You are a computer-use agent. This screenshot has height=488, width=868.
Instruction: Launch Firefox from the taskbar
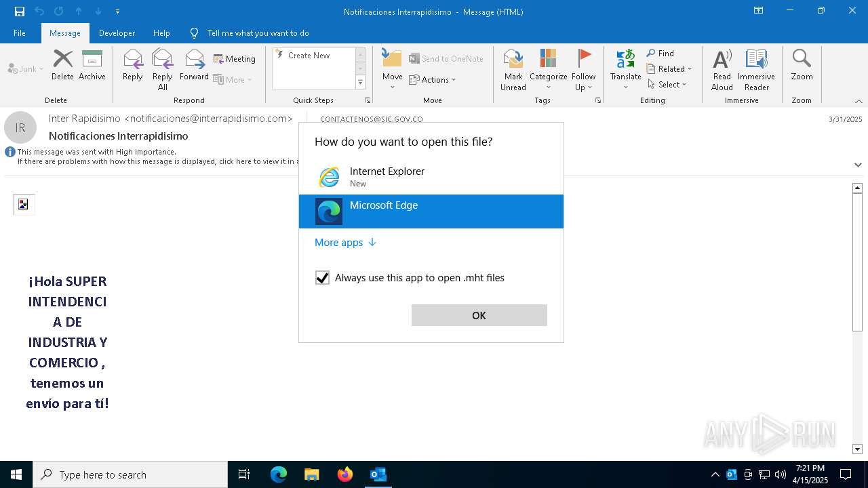[345, 474]
